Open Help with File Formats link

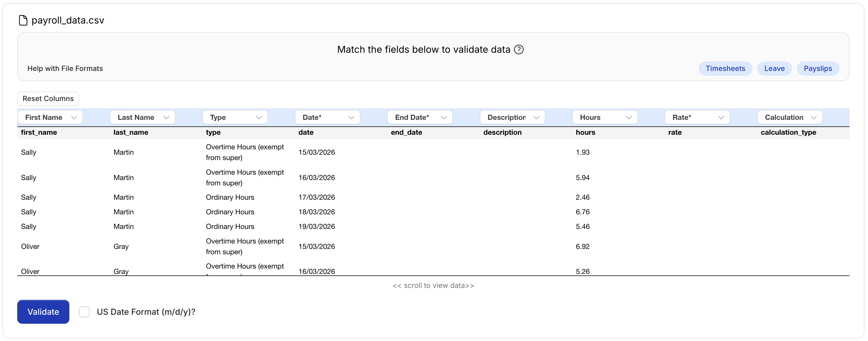[65, 69]
